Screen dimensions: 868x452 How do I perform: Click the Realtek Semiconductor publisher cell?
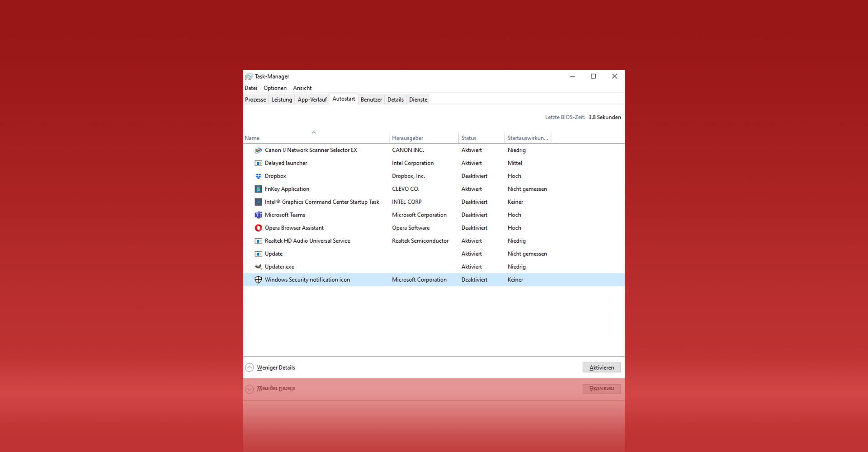[x=420, y=241]
